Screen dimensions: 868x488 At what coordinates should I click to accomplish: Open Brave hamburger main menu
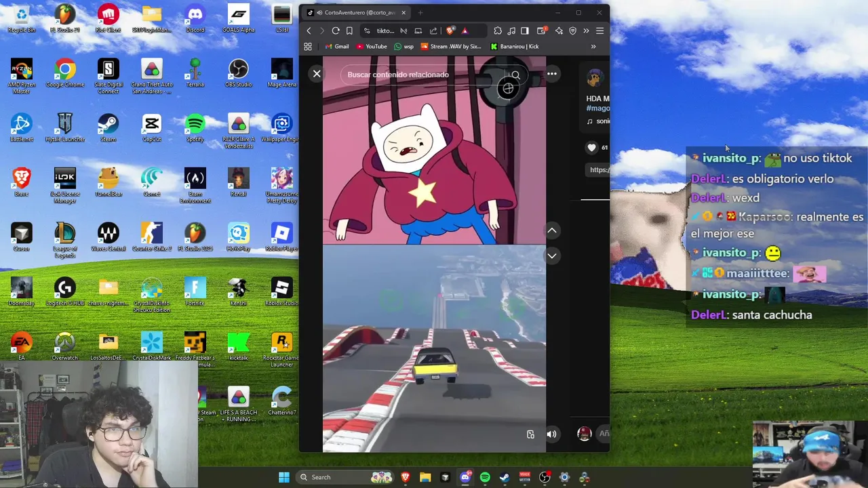tap(599, 30)
